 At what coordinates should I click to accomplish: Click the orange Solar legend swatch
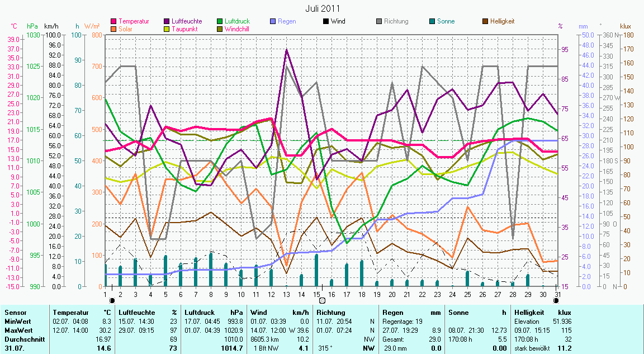114,29
